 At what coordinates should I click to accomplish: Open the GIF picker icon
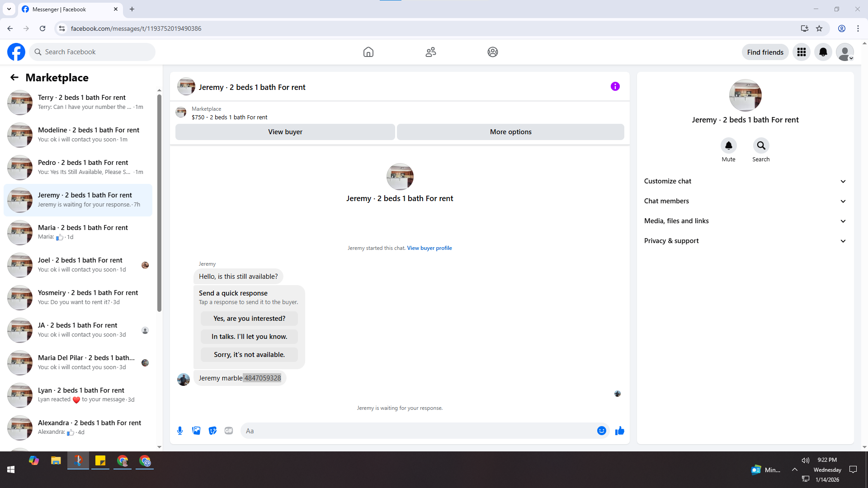click(229, 431)
